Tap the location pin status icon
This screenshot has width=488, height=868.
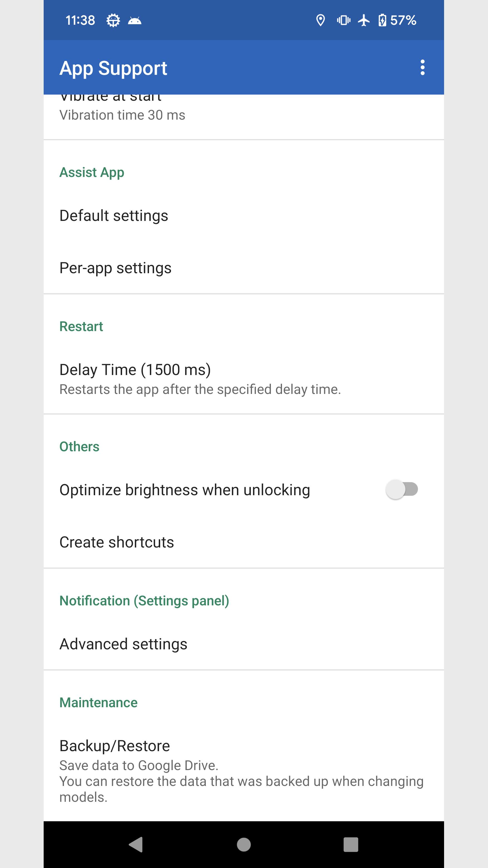pos(320,20)
